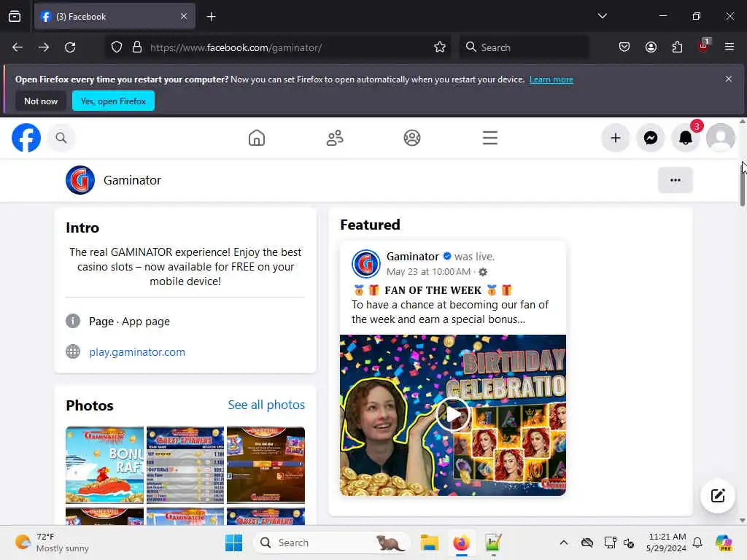Viewport: 747px width, 560px height.
Task: Open Firefox account icon
Action: 651,47
